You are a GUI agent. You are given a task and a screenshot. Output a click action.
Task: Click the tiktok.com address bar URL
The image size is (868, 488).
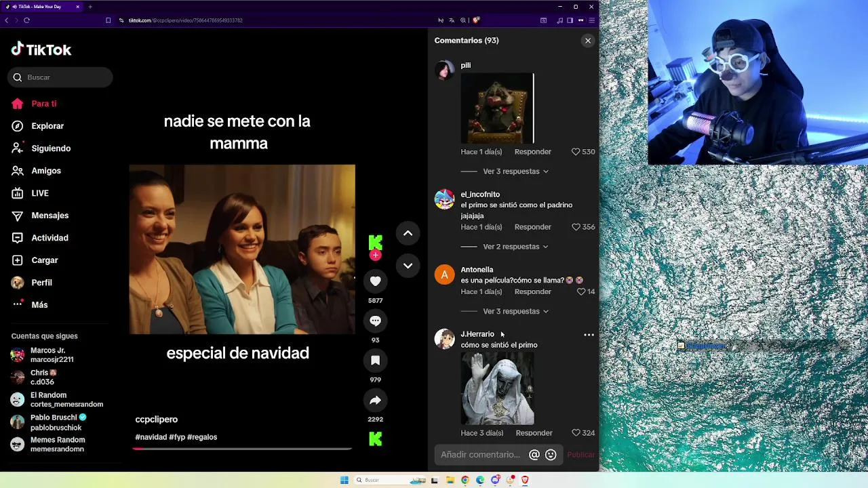[x=186, y=20]
